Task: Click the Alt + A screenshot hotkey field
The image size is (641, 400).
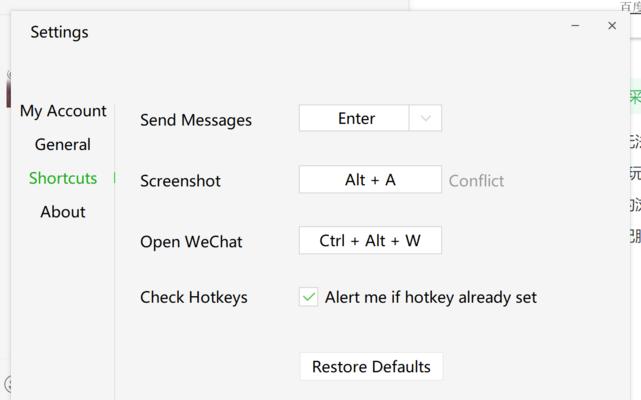Action: (370, 179)
